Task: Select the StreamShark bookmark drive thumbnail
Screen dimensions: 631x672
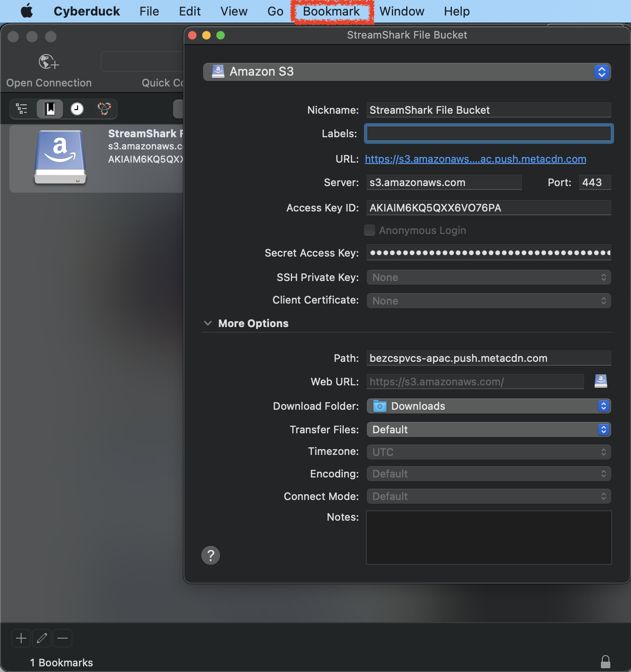Action: (60, 157)
